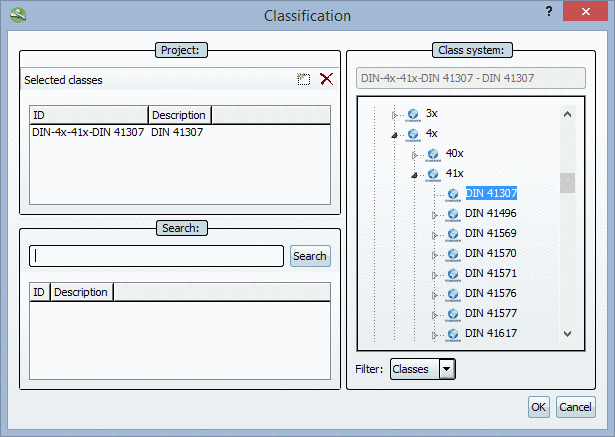Click the Cancel button
The height and width of the screenshot is (437, 615).
pos(575,407)
